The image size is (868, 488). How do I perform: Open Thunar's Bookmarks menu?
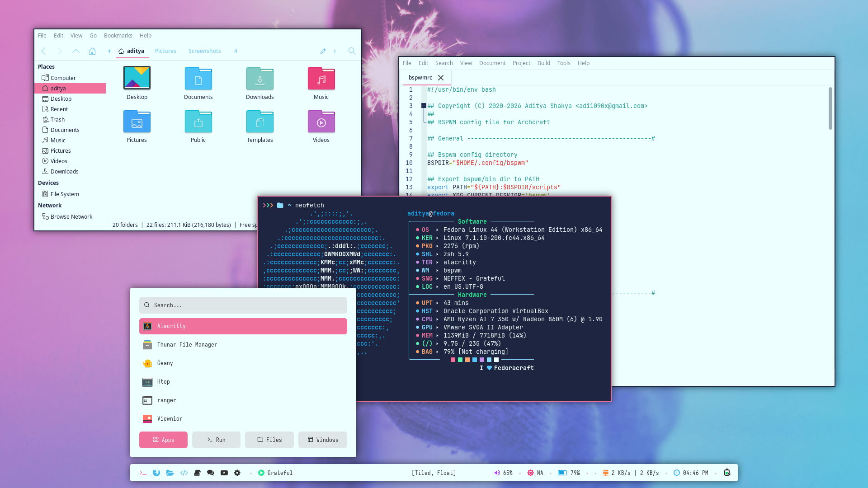(x=118, y=35)
